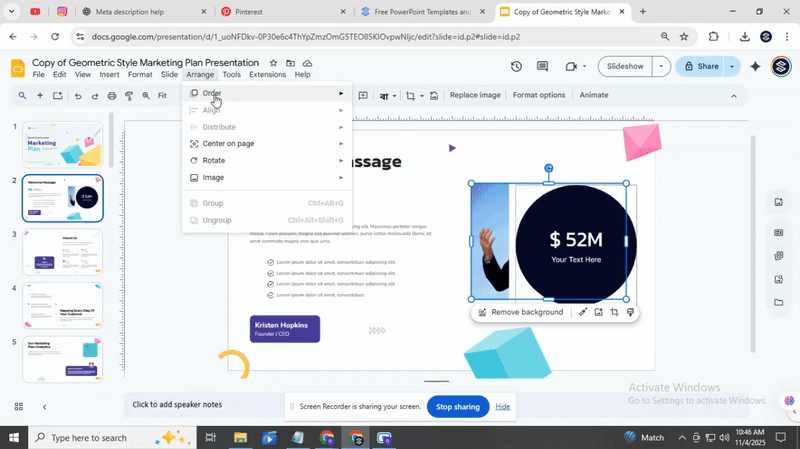Expand the Slideshow dropdown arrow
This screenshot has width=800, height=449.
click(660, 67)
